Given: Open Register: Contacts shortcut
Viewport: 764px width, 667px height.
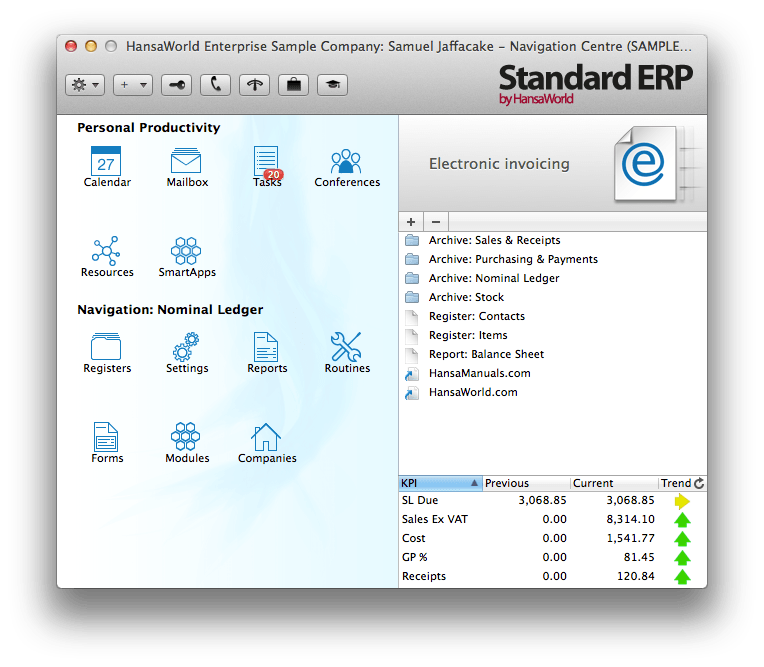Looking at the screenshot, I should [x=553, y=316].
